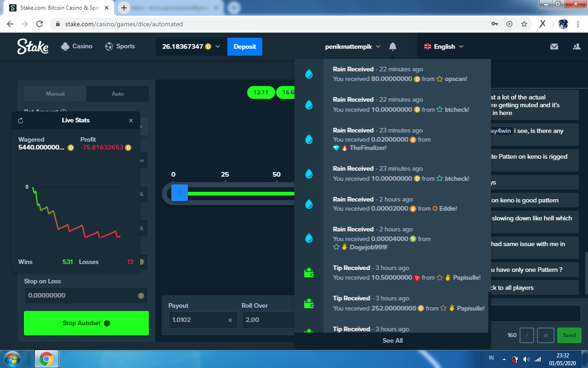Switch to the Auto betting tab
Image resolution: width=588 pixels, height=368 pixels.
[x=118, y=94]
